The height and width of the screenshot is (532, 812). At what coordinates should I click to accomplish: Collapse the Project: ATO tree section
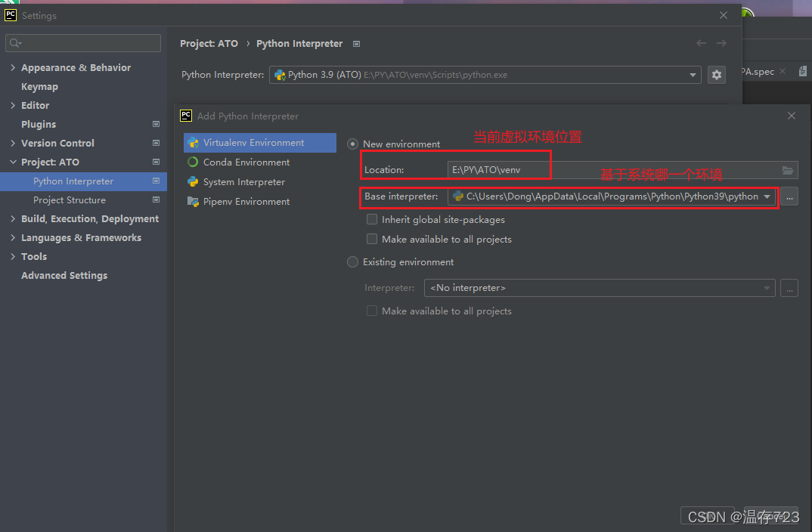coord(13,162)
